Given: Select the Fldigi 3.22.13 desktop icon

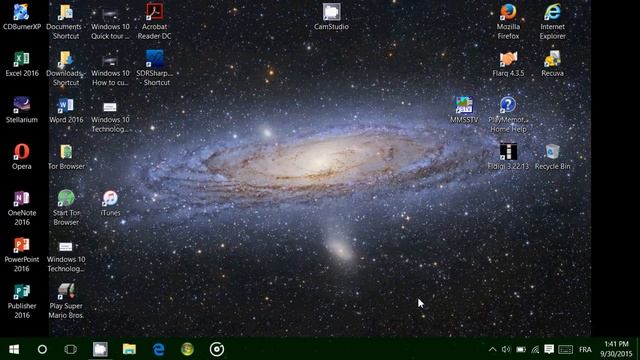Looking at the screenshot, I should point(508,157).
